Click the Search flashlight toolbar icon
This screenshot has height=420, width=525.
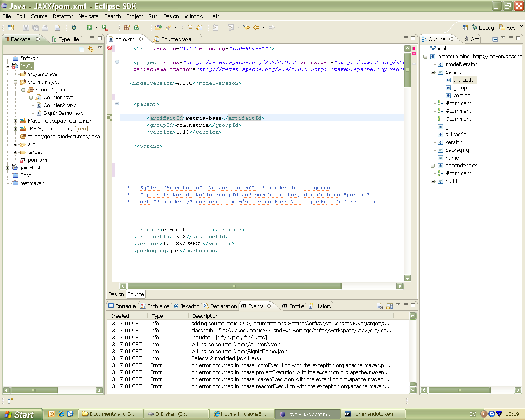168,27
